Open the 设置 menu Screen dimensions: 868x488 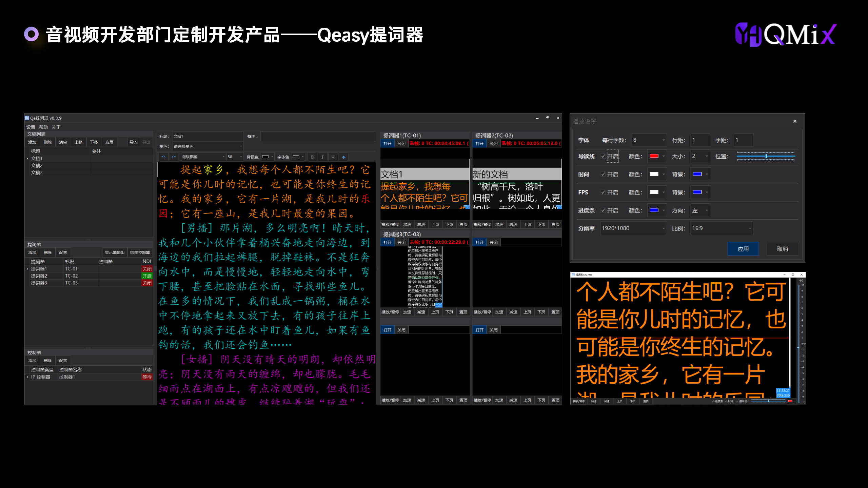coord(31,127)
